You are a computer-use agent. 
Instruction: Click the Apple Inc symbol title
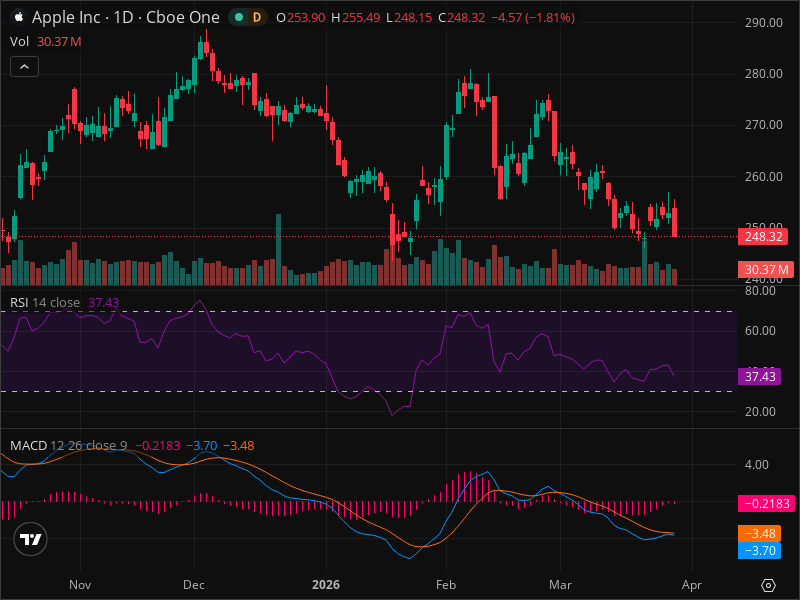126,17
